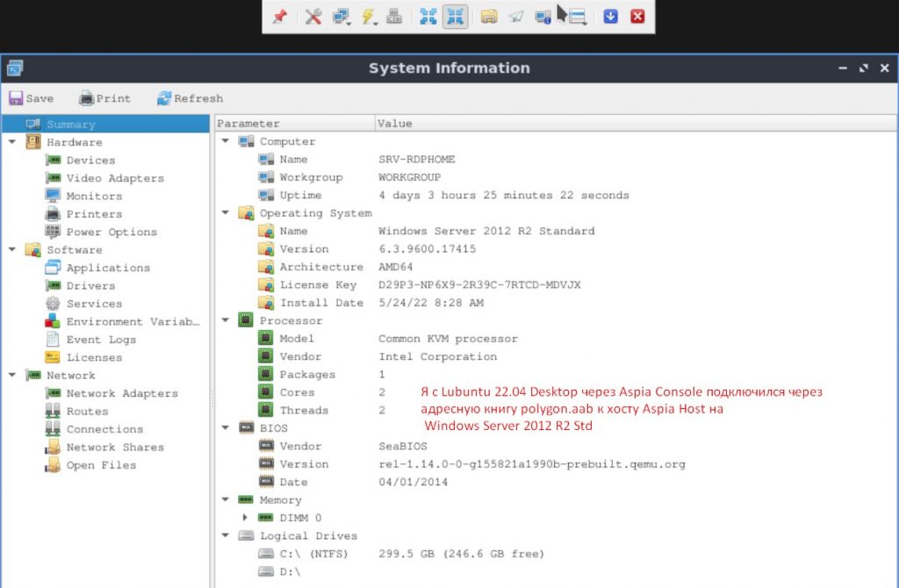Viewport: 899px width, 588px height.
Task: Collapse the Operating System group
Action: (x=226, y=212)
